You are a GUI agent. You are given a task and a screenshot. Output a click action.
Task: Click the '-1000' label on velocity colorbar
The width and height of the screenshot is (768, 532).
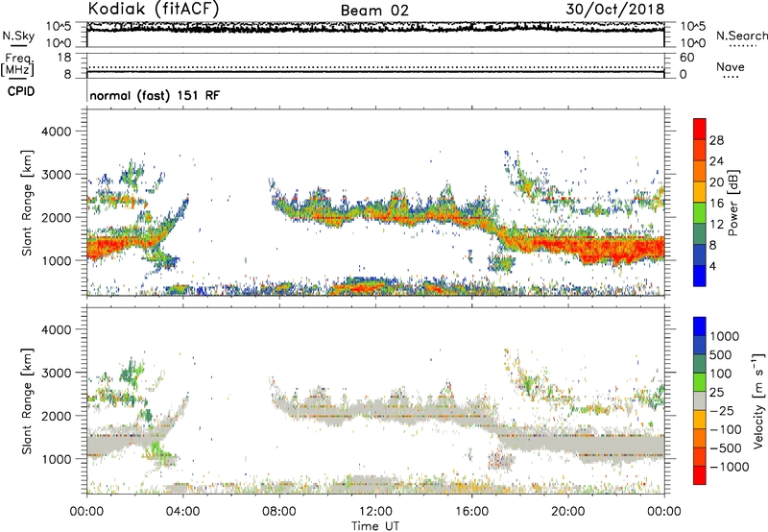730,467
